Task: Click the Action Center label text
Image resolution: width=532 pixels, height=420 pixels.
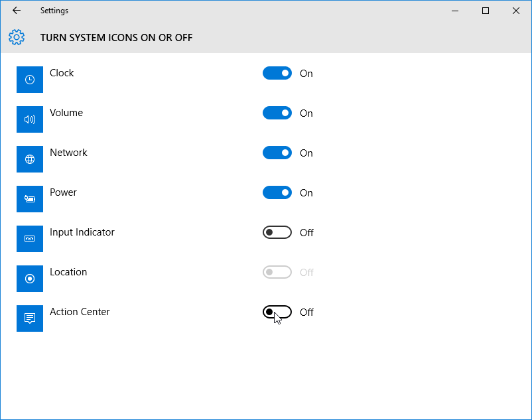Action: coord(80,312)
